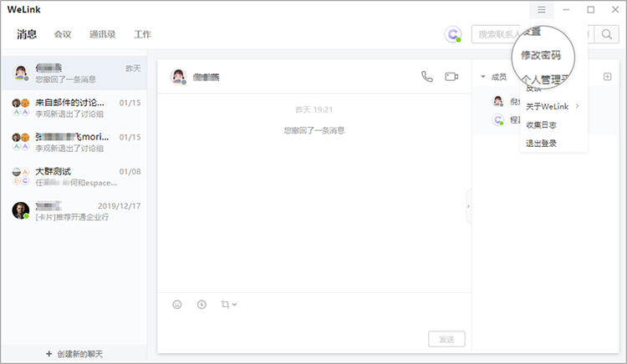Open the 大群测试 conversation
The image size is (627, 364).
[74, 176]
